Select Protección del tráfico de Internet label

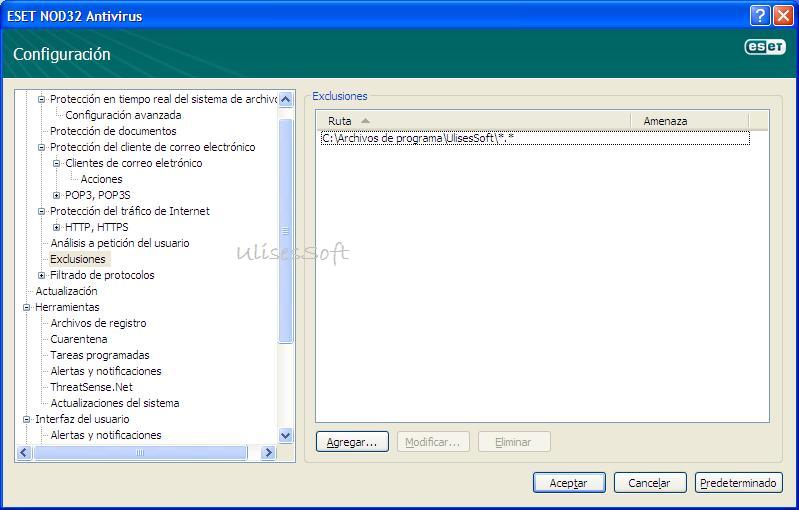pos(129,211)
